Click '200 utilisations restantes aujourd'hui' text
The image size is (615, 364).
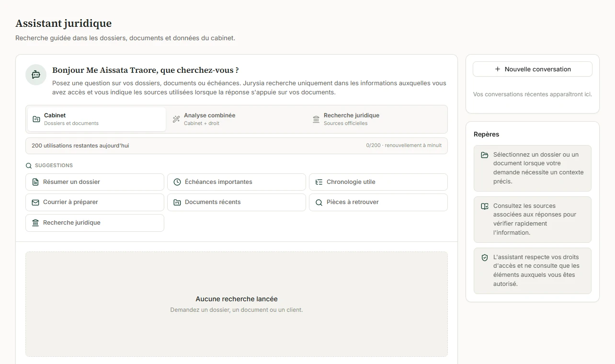pos(80,146)
